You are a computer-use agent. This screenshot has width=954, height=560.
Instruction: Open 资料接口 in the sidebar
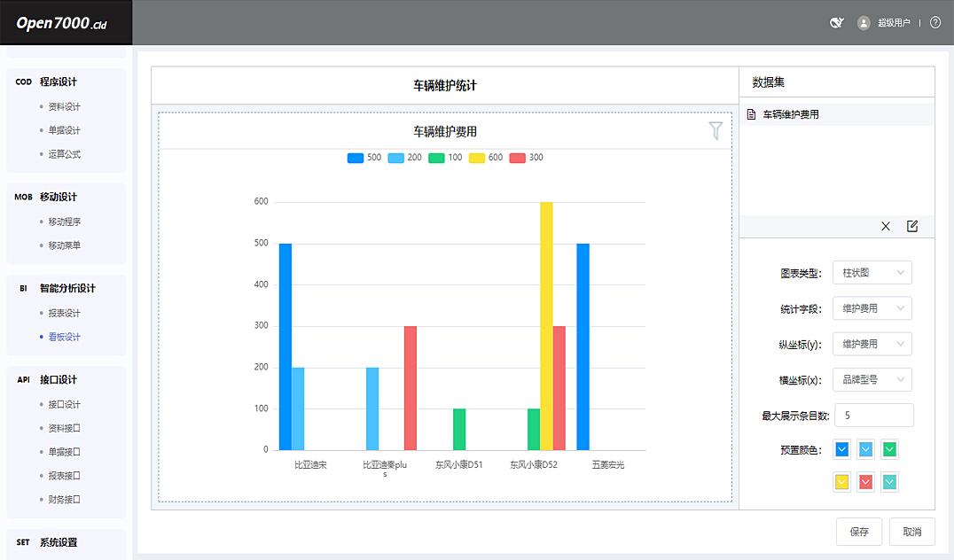point(65,428)
